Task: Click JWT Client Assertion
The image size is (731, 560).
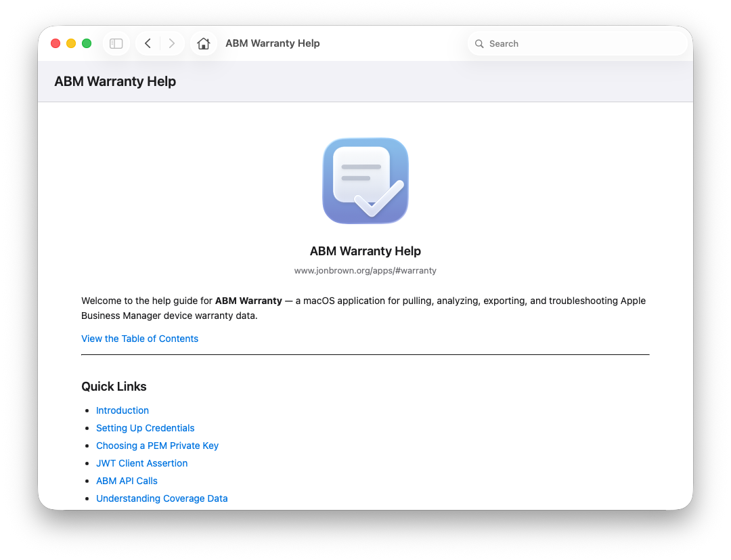Action: pyautogui.click(x=141, y=463)
